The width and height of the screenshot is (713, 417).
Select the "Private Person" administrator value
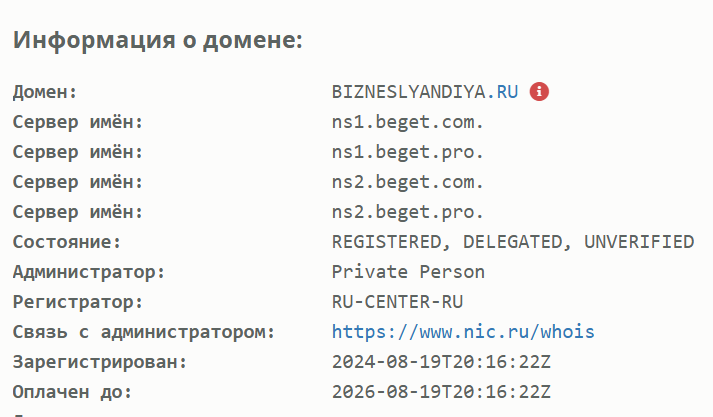tap(408, 271)
